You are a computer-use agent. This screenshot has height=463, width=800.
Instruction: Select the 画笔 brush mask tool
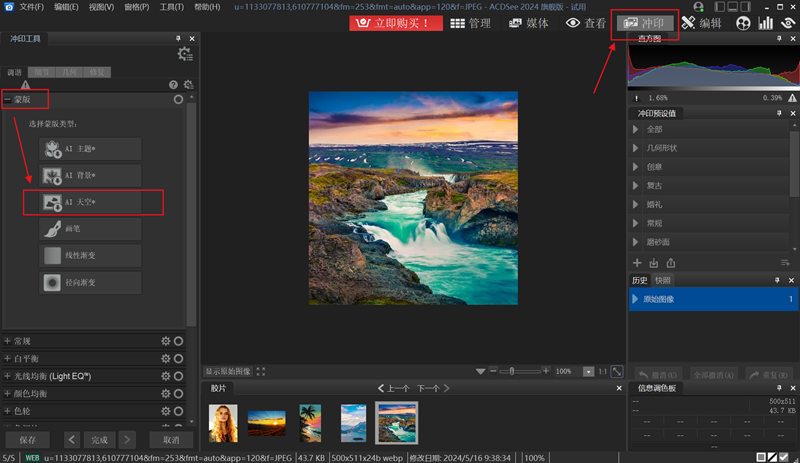(90, 229)
